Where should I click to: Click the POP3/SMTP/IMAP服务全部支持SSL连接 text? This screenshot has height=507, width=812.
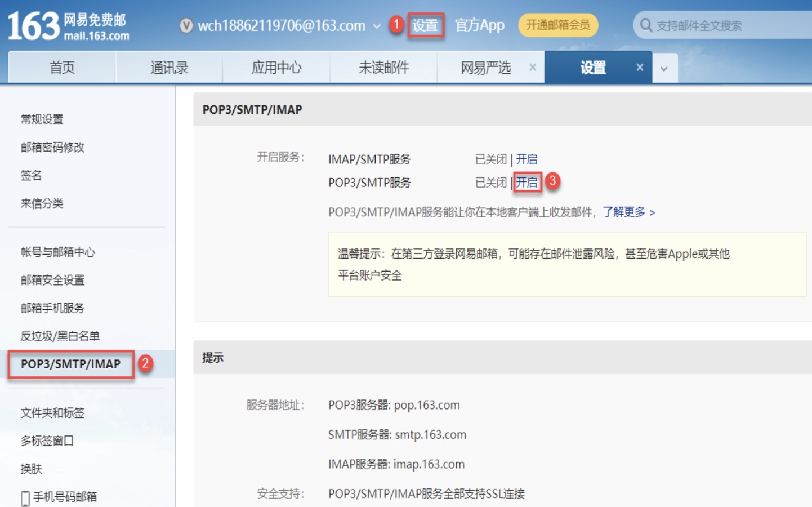[x=427, y=494]
